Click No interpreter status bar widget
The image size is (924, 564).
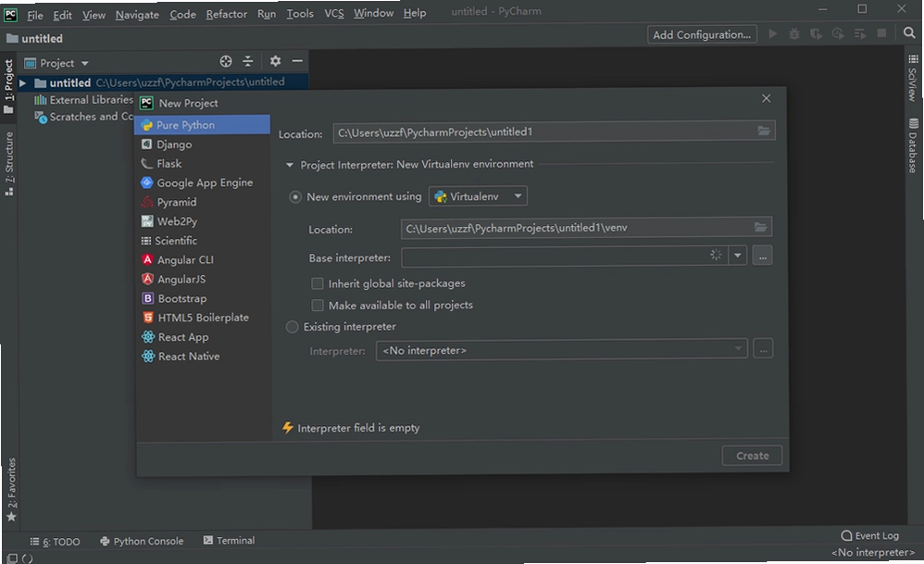click(x=873, y=552)
